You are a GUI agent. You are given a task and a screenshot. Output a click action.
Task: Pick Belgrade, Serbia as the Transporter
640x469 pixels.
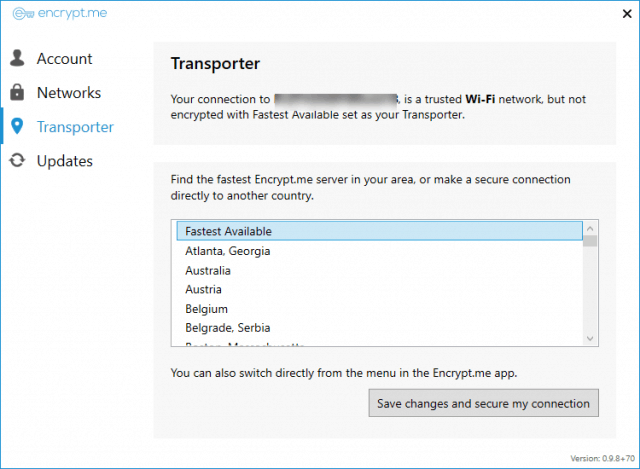pyautogui.click(x=380, y=328)
